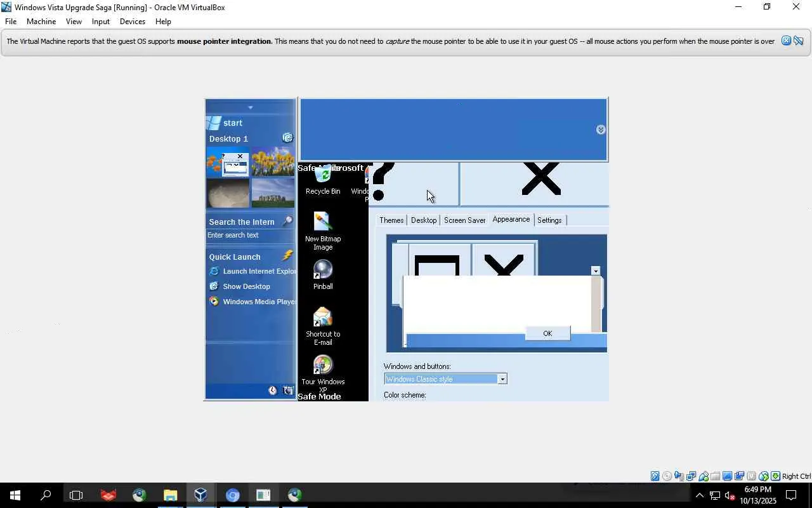Show hidden system tray icons
812x508 pixels.
coord(700,495)
